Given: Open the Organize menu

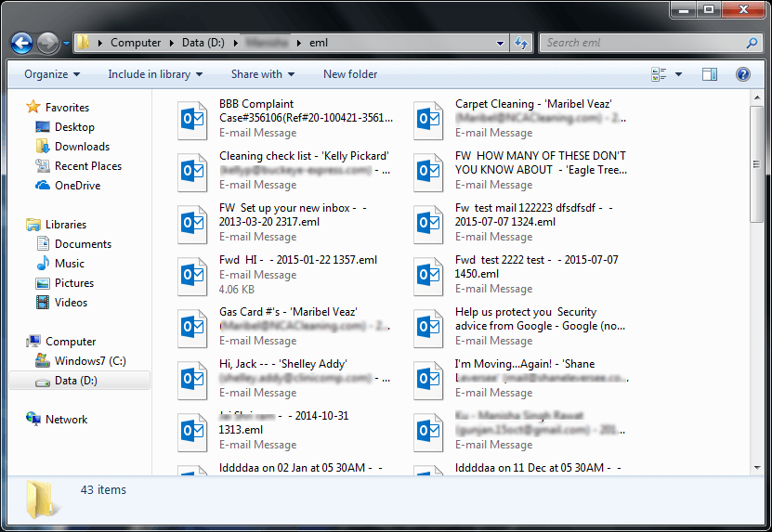Looking at the screenshot, I should pos(52,74).
